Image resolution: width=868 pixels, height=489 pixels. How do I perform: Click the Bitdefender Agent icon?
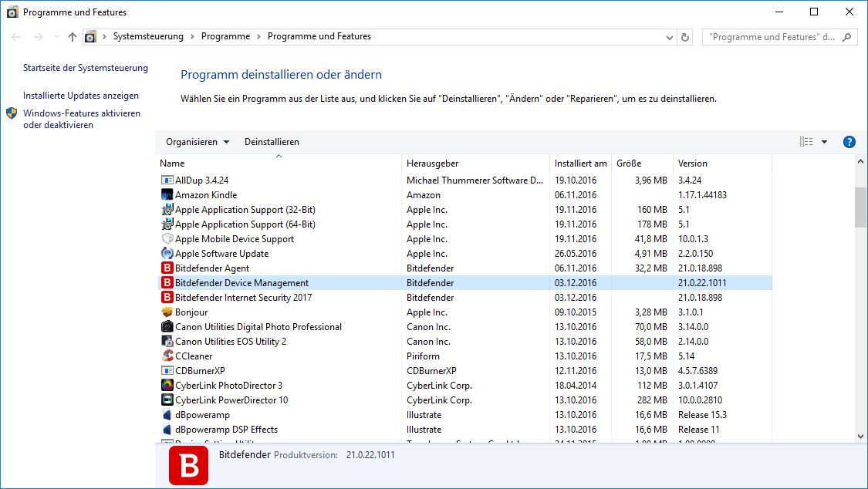(x=167, y=268)
